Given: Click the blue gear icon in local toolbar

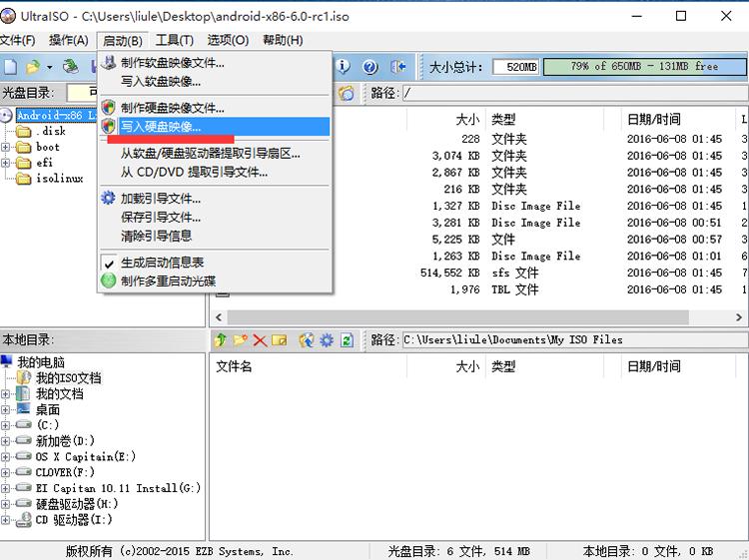Looking at the screenshot, I should coord(327,340).
